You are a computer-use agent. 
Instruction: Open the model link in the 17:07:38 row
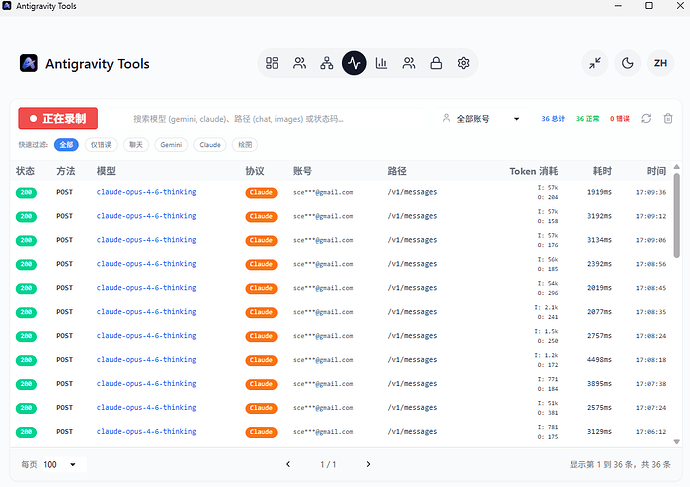pos(147,384)
